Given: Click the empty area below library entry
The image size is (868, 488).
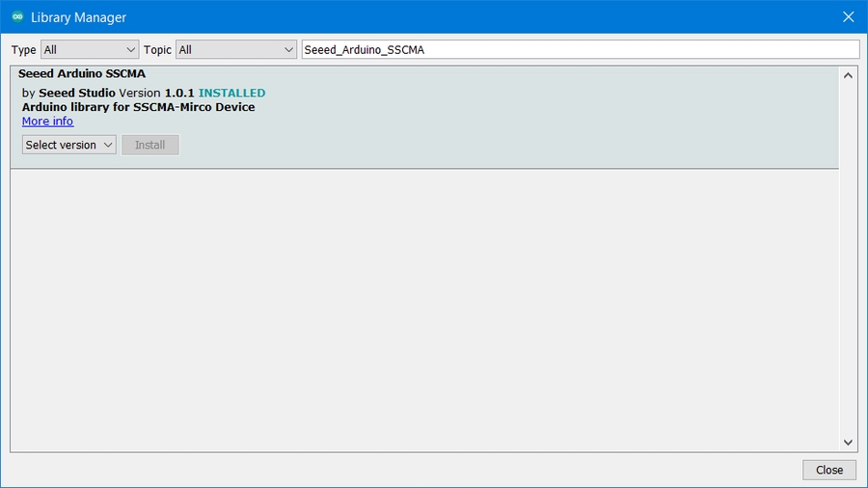Looking at the screenshot, I should tap(424, 309).
